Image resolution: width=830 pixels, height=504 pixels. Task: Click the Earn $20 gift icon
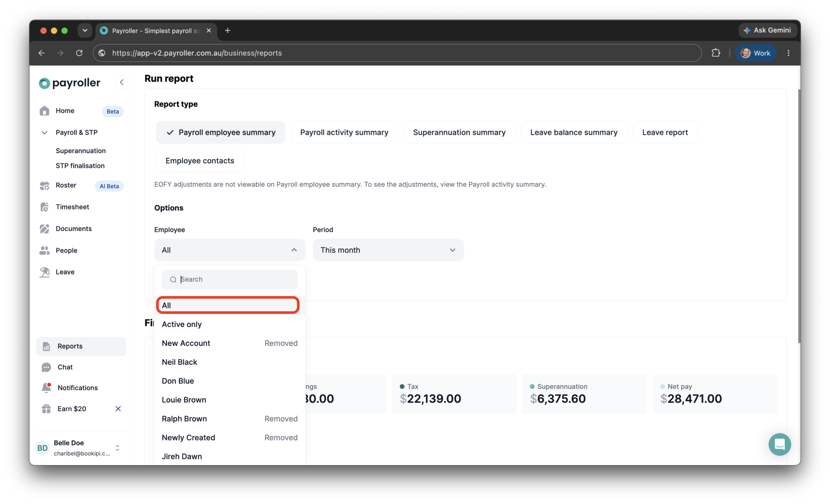46,409
